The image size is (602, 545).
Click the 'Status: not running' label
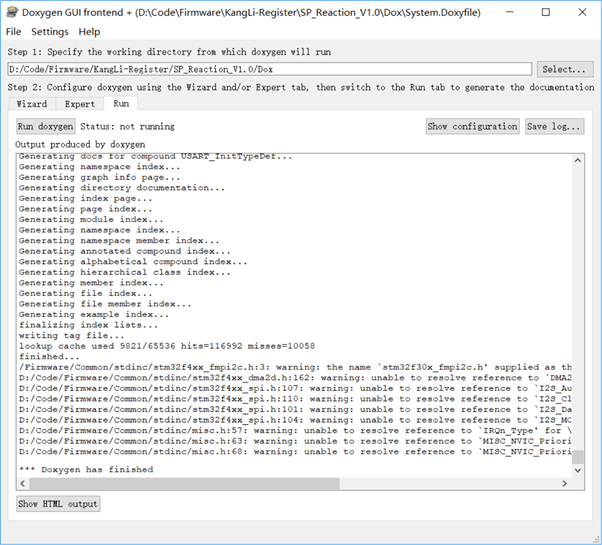click(x=127, y=126)
